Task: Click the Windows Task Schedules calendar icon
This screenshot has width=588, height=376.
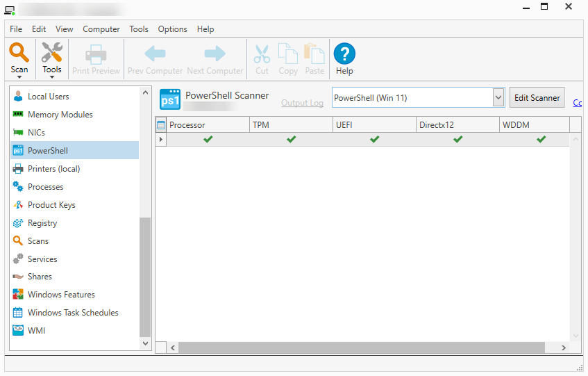Action: pos(18,312)
